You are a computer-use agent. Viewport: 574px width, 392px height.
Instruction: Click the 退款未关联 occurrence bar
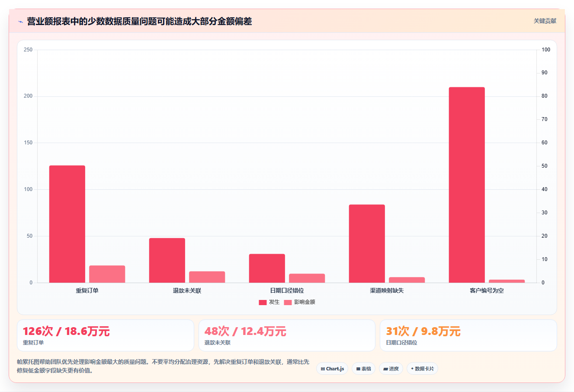(x=167, y=260)
